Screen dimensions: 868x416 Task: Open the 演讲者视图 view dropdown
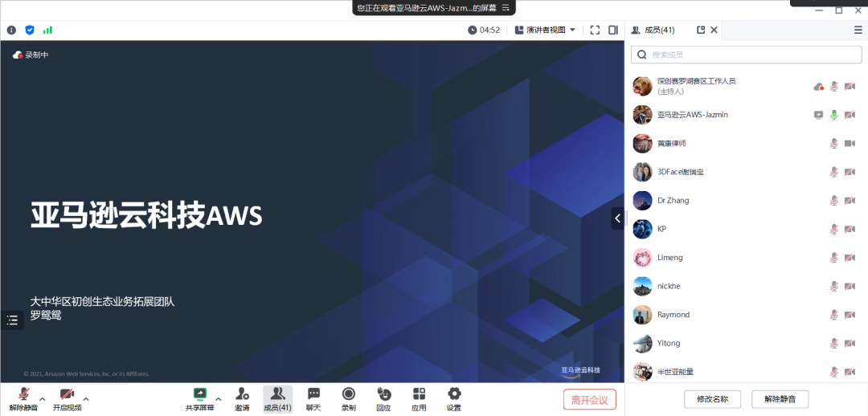point(545,30)
